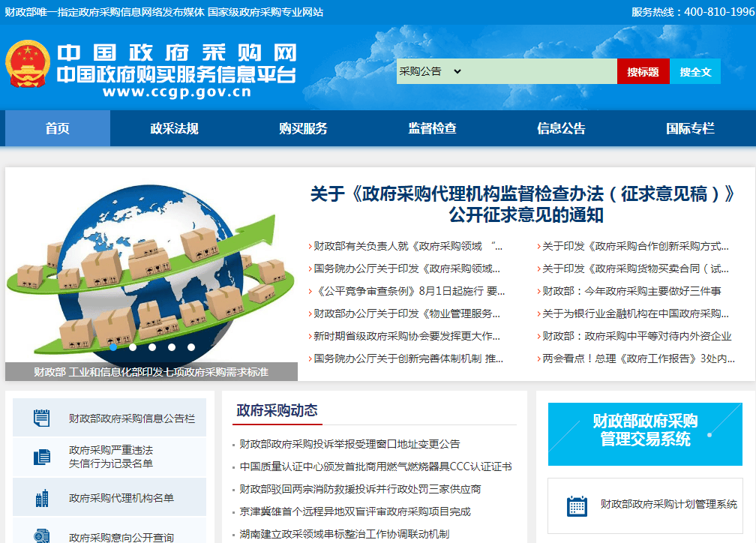
Task: Open the 财政部政府采购计划管理系统 link
Action: coord(645,505)
